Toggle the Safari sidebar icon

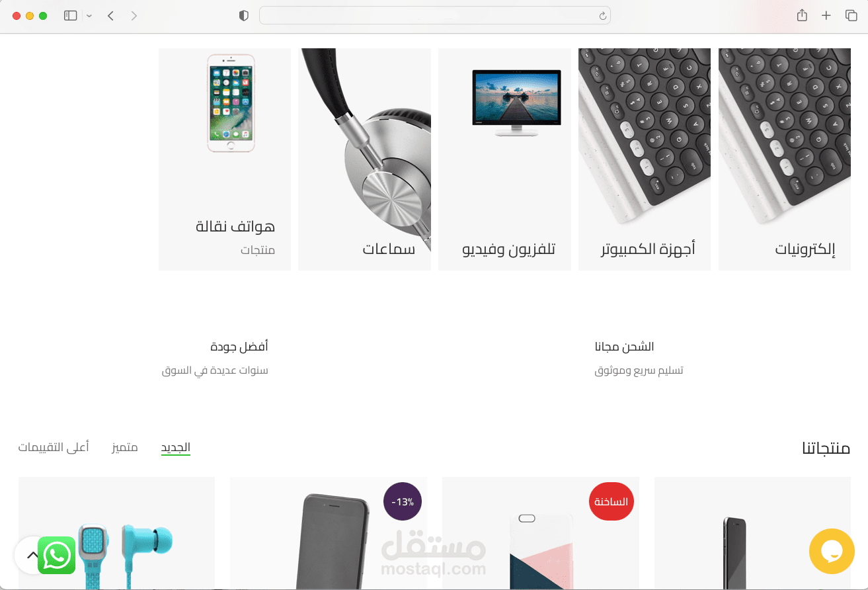click(71, 16)
